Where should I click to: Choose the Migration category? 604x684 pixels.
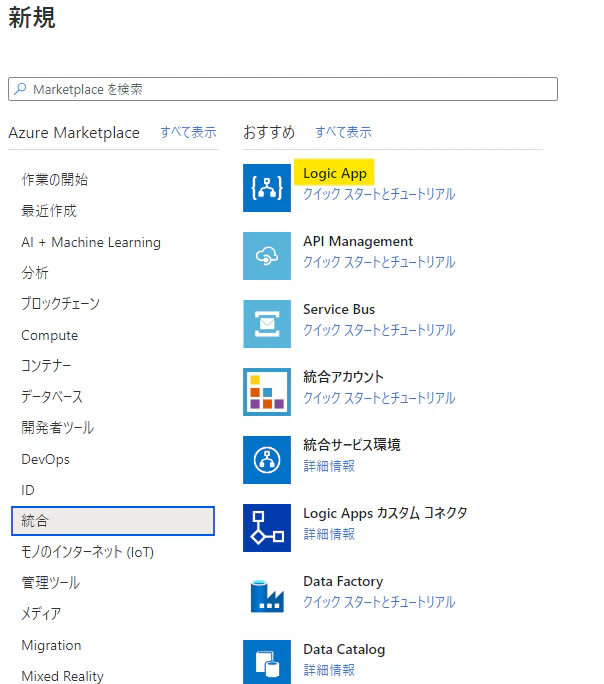[51, 645]
